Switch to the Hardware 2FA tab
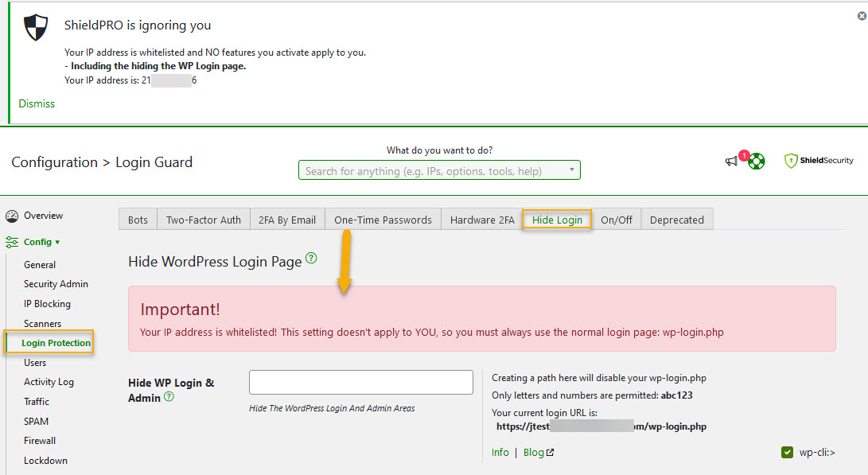The width and height of the screenshot is (868, 475). pos(482,220)
